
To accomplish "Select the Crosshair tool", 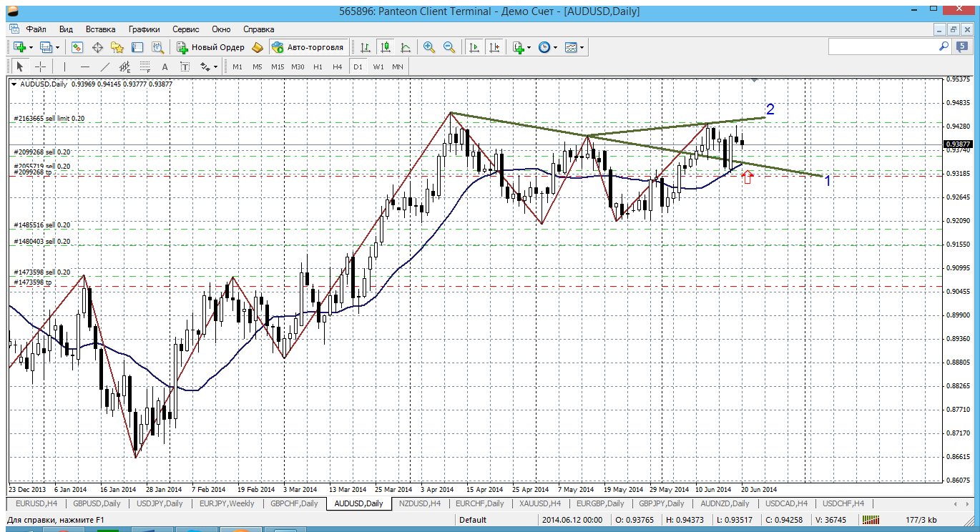I will click(41, 66).
